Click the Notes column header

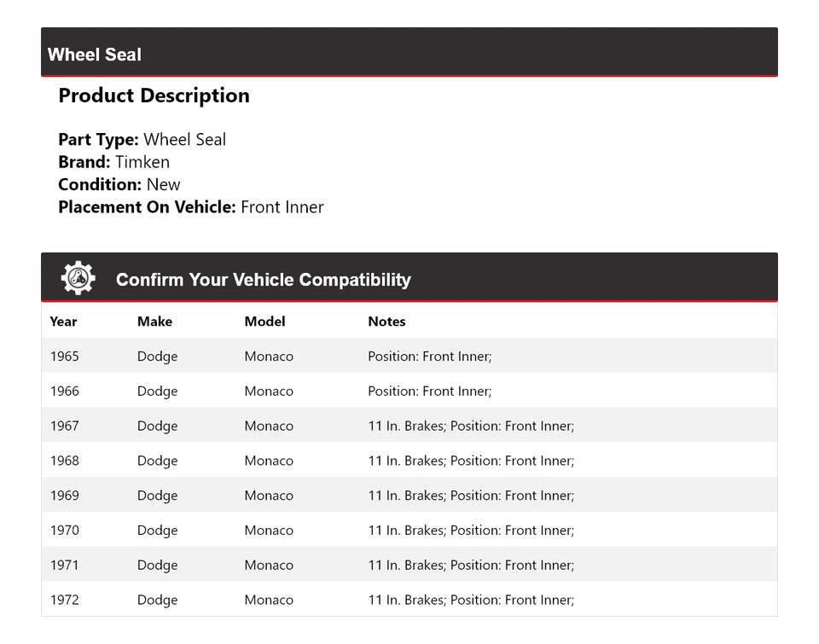[x=386, y=322]
